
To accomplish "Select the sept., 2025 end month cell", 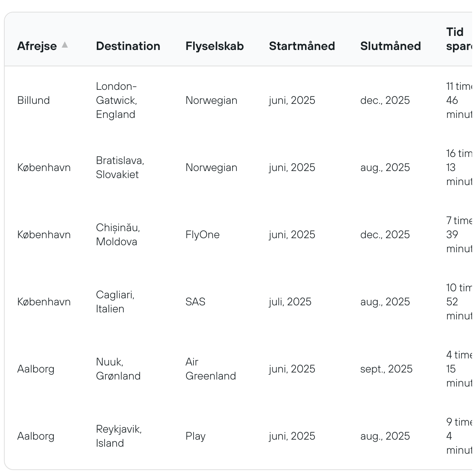I will (x=386, y=369).
